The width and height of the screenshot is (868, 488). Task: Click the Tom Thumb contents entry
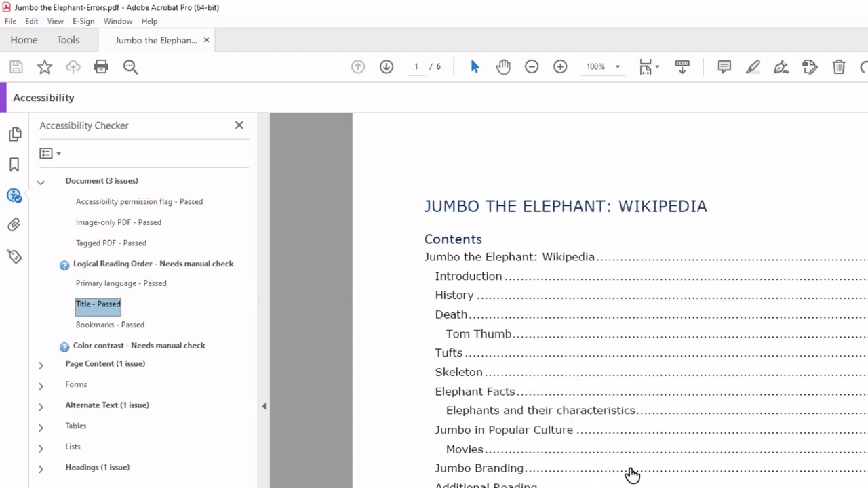[479, 333]
